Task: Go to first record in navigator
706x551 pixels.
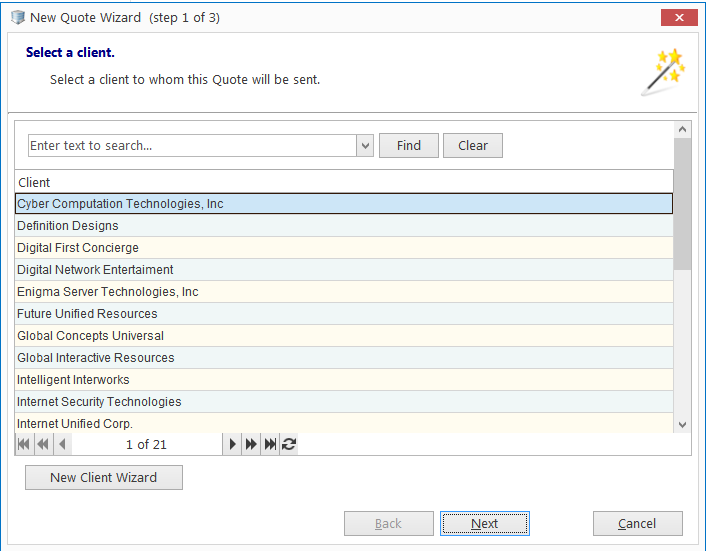Action: pos(24,444)
